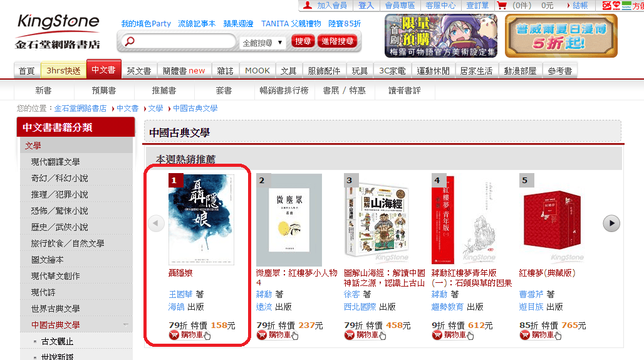Image resolution: width=644 pixels, height=360 pixels.
Task: Select the 暢銷書排行榜 sub-menu item
Action: [284, 90]
